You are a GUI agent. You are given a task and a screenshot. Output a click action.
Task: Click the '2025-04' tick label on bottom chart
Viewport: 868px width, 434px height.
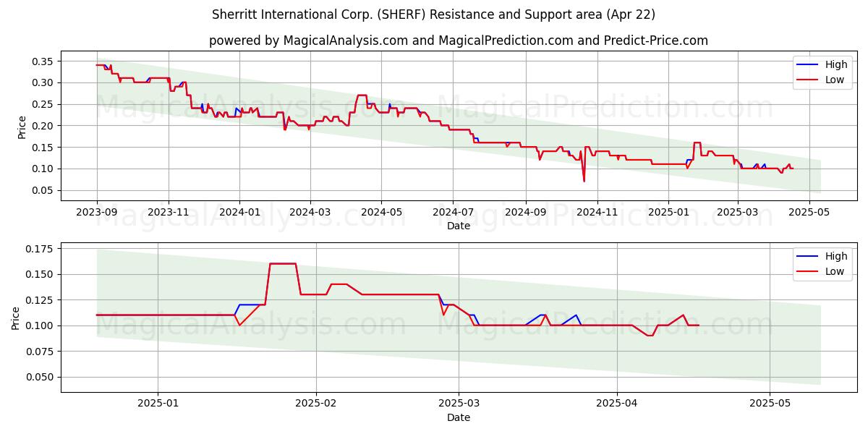(x=618, y=404)
